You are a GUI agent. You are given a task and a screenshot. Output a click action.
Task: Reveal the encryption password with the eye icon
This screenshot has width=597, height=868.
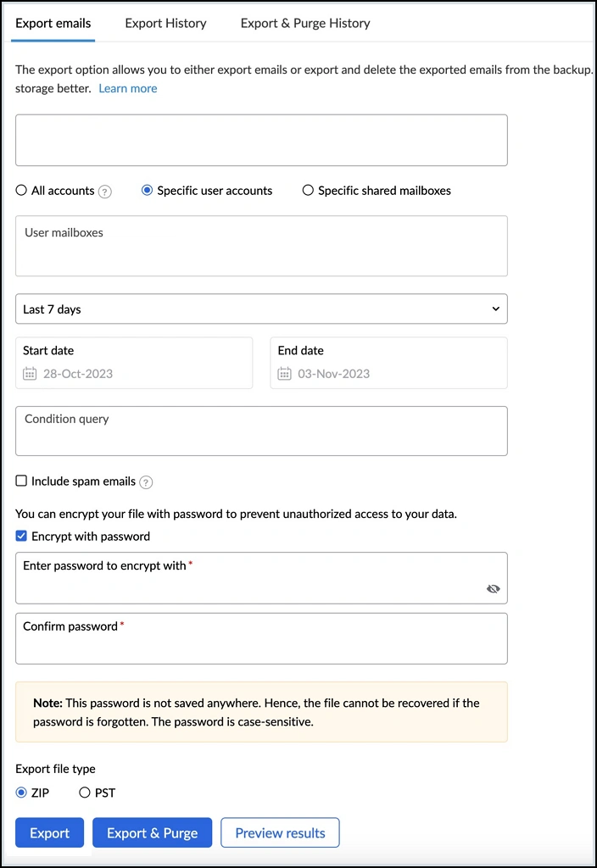(x=493, y=588)
